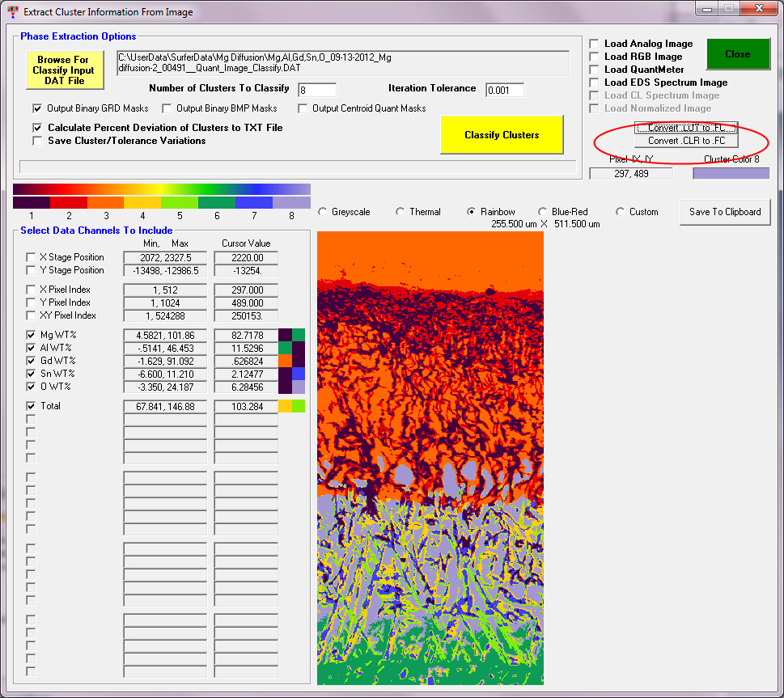Click the app icon in title bar
This screenshot has height=698, width=784.
(12, 12)
